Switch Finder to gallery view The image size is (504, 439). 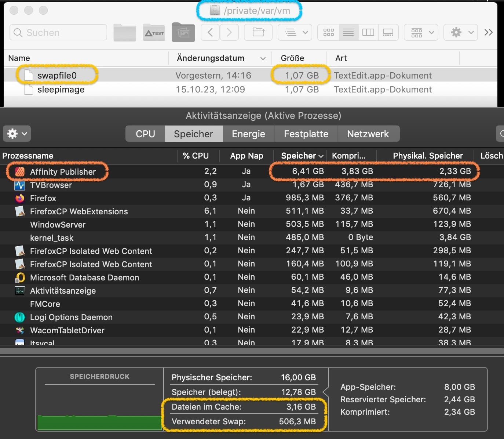(x=388, y=33)
